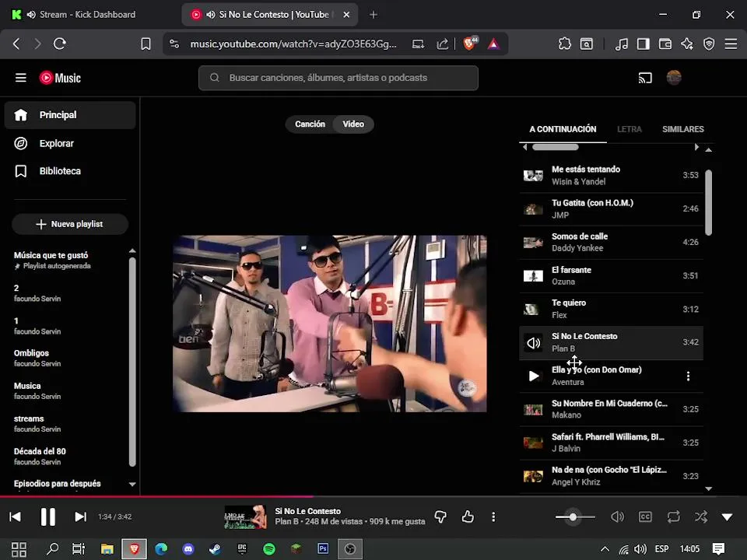Go to Biblioteca in sidebar
This screenshot has height=560, width=747.
(70, 171)
